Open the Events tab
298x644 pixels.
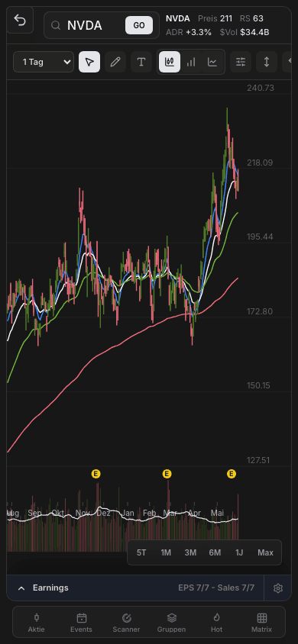pyautogui.click(x=82, y=623)
